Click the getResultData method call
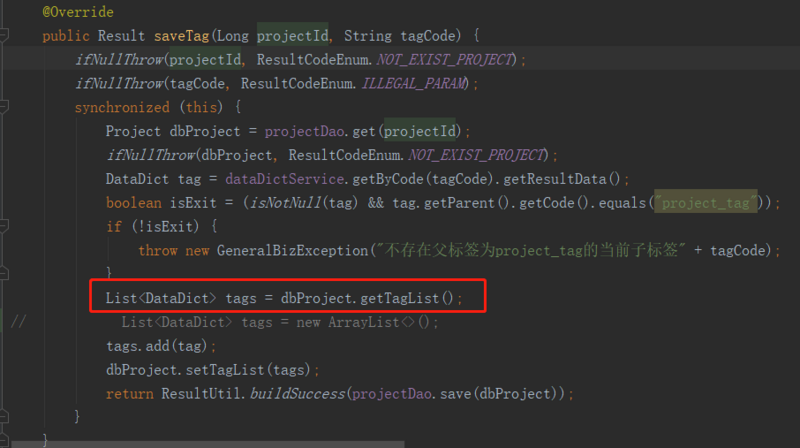The height and width of the screenshot is (448, 800). pos(555,179)
